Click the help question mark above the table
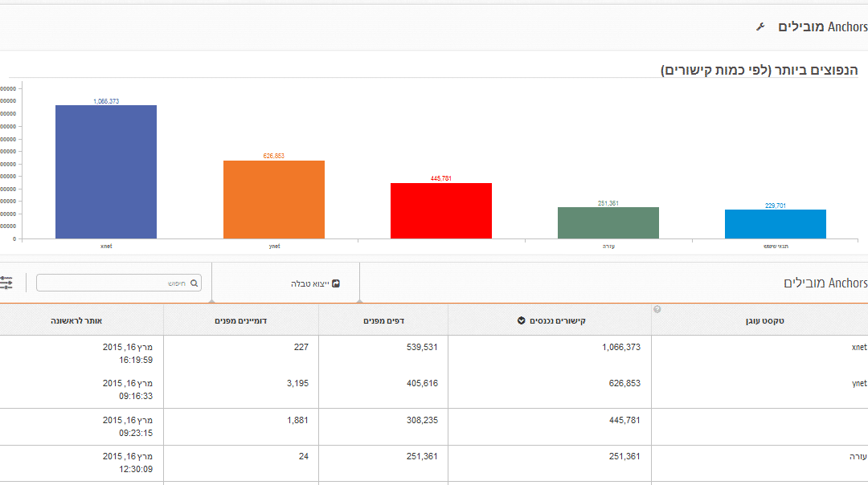The width and height of the screenshot is (868, 485). [657, 309]
